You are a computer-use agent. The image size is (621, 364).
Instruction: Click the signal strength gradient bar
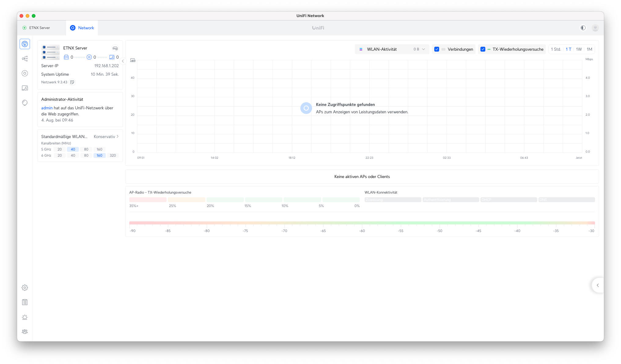(362, 223)
